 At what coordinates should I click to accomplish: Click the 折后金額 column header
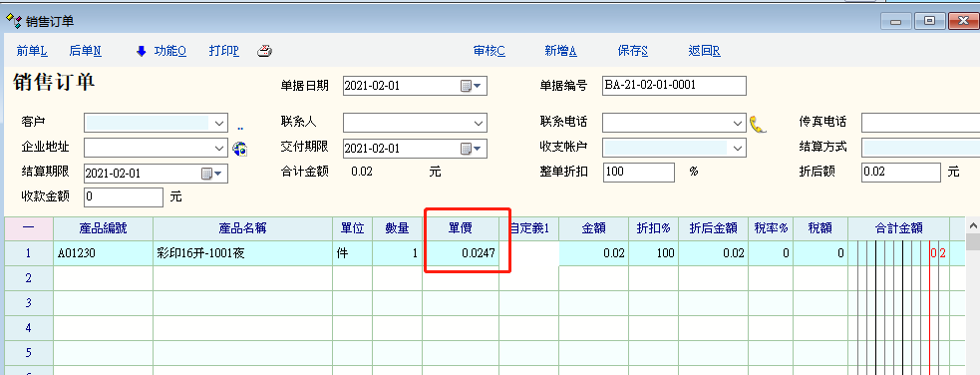713,228
